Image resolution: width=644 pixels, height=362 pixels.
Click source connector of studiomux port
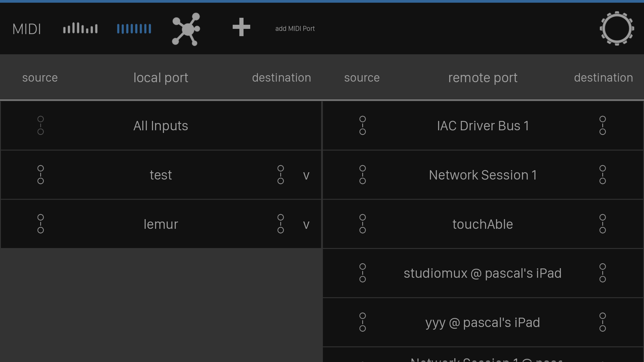pyautogui.click(x=363, y=273)
